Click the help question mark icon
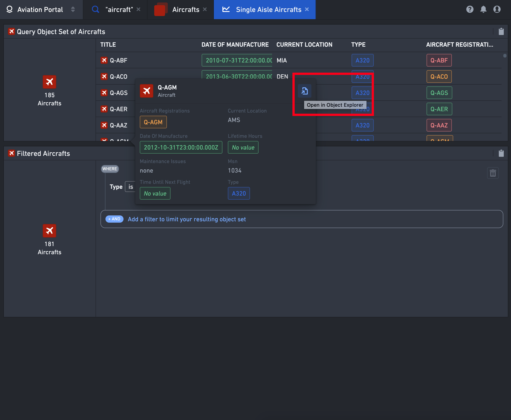The image size is (511, 420). click(x=470, y=9)
